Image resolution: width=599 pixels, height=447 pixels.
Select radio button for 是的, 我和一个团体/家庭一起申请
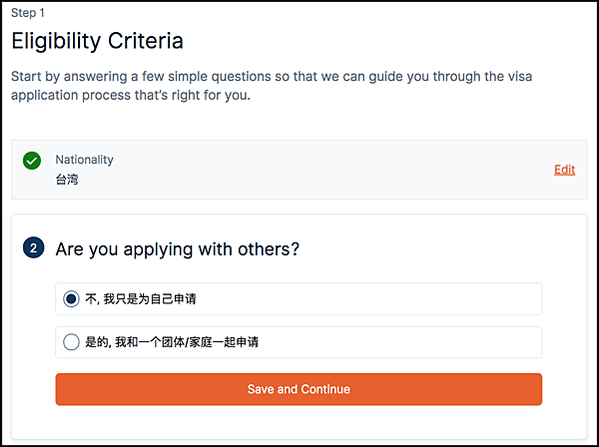71,342
